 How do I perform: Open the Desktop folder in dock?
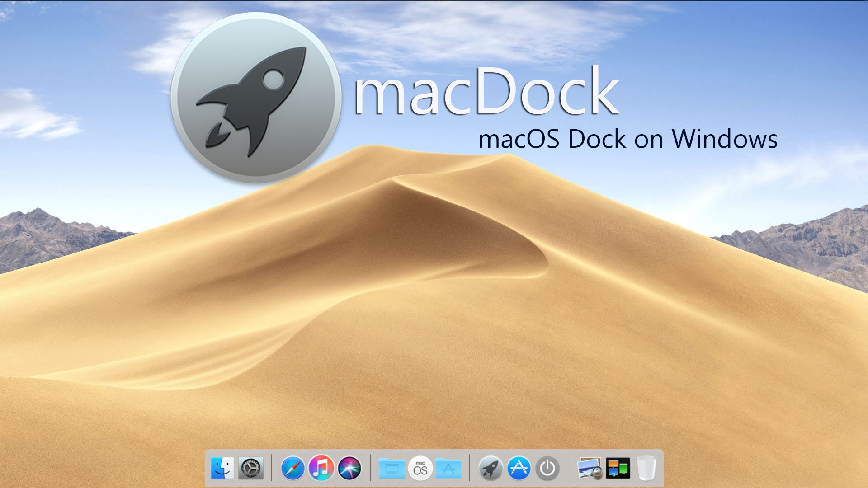pos(392,469)
